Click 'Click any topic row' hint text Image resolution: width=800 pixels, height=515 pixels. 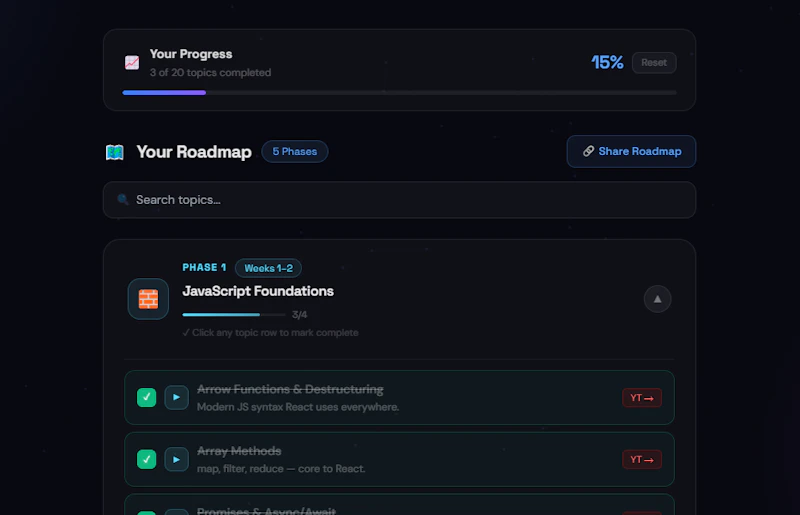270,333
